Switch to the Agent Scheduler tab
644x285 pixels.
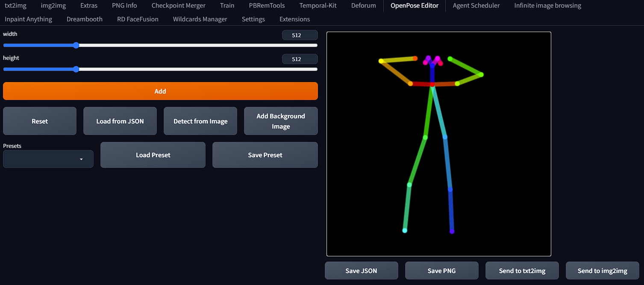tap(476, 6)
